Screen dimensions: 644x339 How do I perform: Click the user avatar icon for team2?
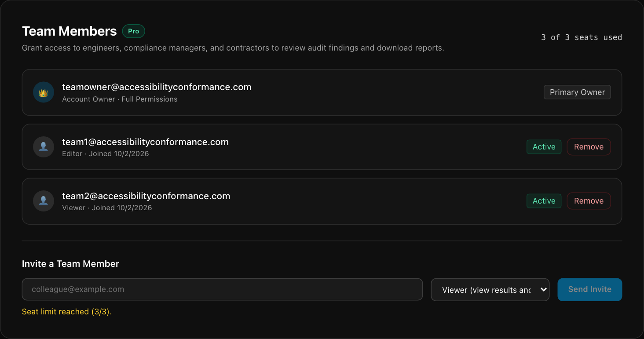pyautogui.click(x=44, y=201)
